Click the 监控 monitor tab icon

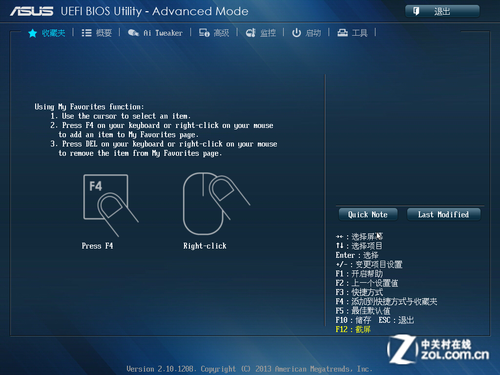click(x=251, y=33)
